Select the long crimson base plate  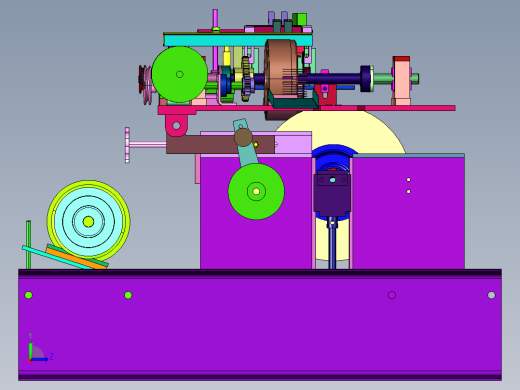[307, 108]
